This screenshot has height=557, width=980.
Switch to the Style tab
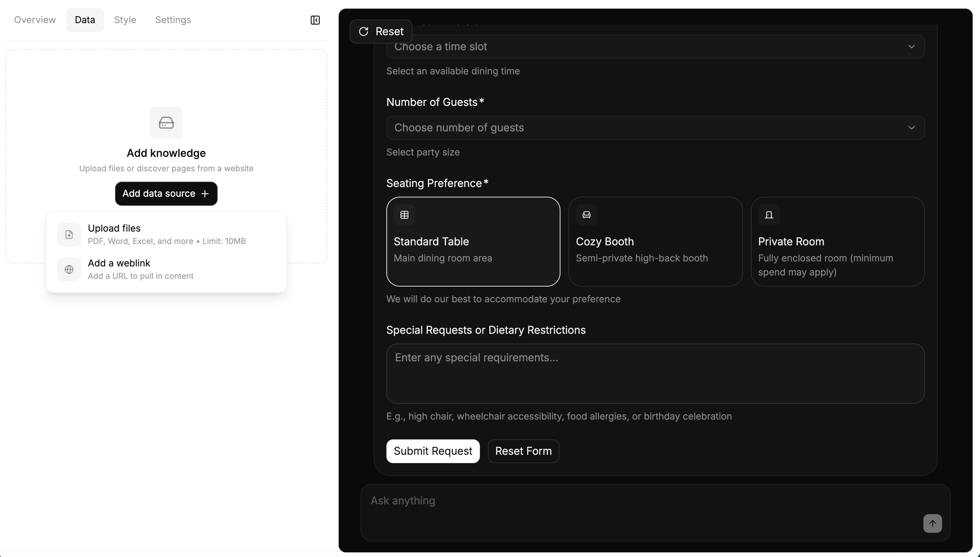click(125, 20)
